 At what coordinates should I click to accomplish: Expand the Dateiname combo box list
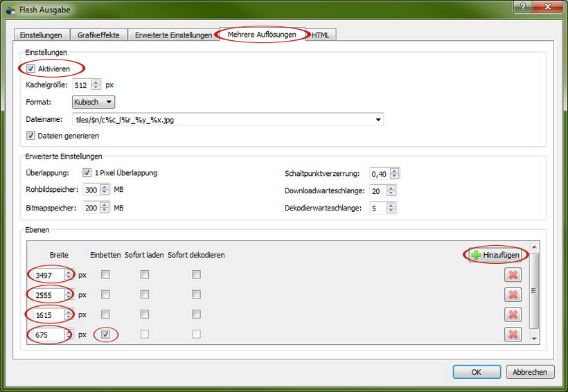click(x=378, y=120)
